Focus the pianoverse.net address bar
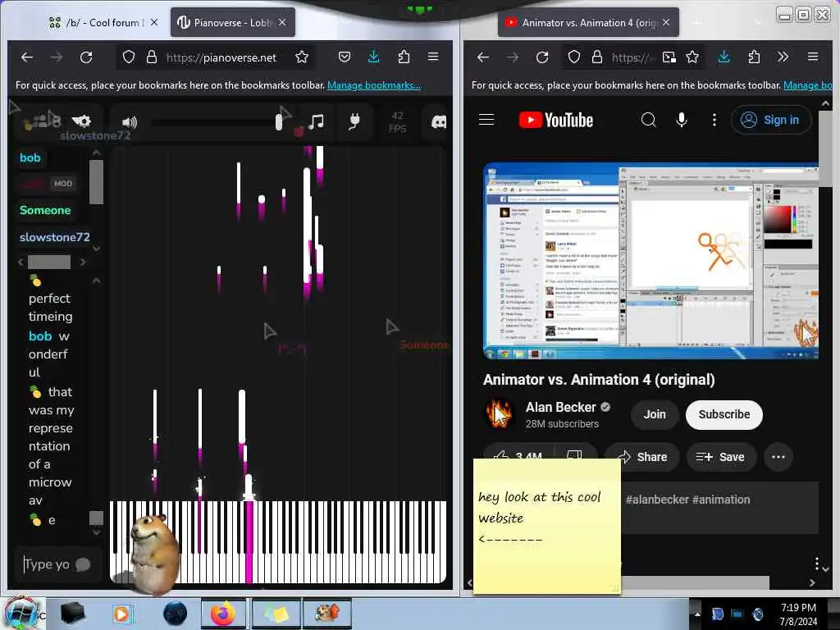 click(x=221, y=57)
